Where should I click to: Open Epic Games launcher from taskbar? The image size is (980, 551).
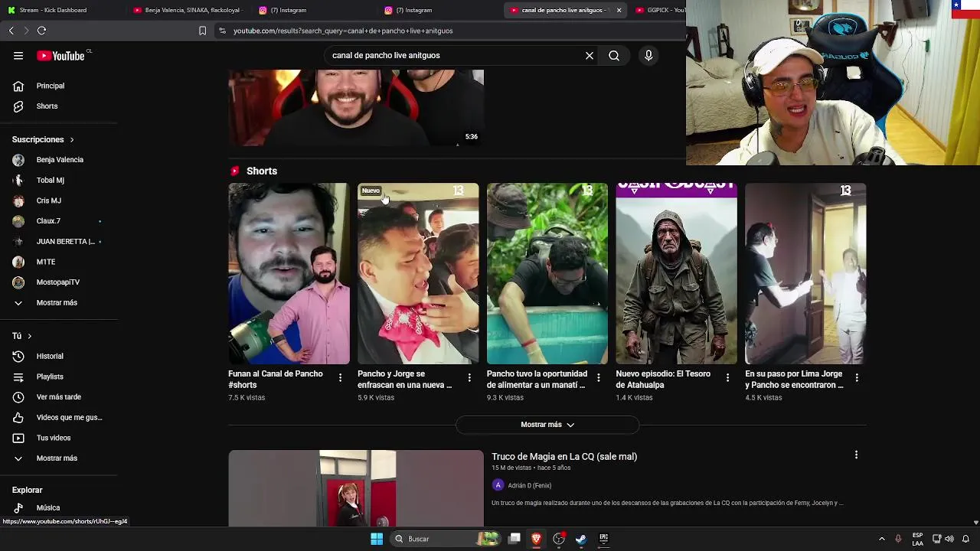604,539
